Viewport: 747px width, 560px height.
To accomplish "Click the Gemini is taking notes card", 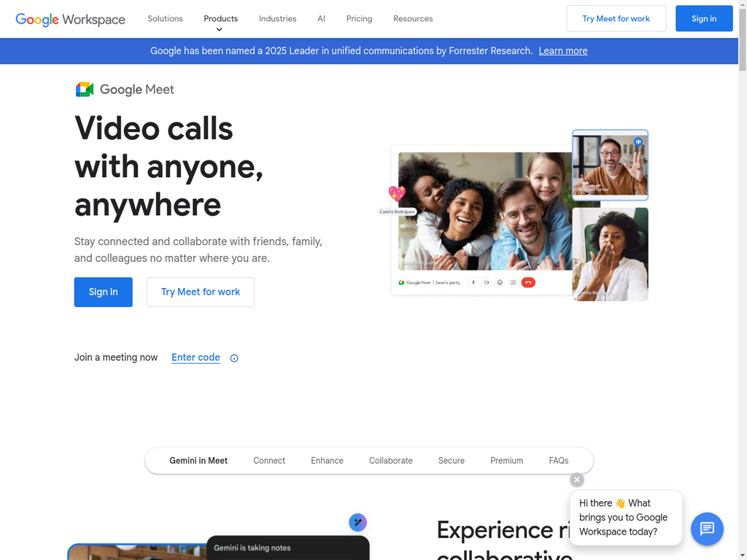I will (x=287, y=548).
